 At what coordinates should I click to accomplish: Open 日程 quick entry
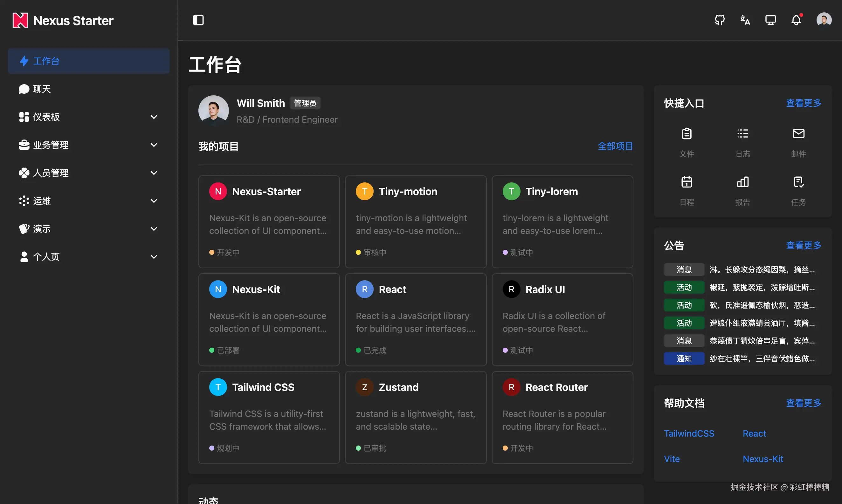pyautogui.click(x=687, y=190)
